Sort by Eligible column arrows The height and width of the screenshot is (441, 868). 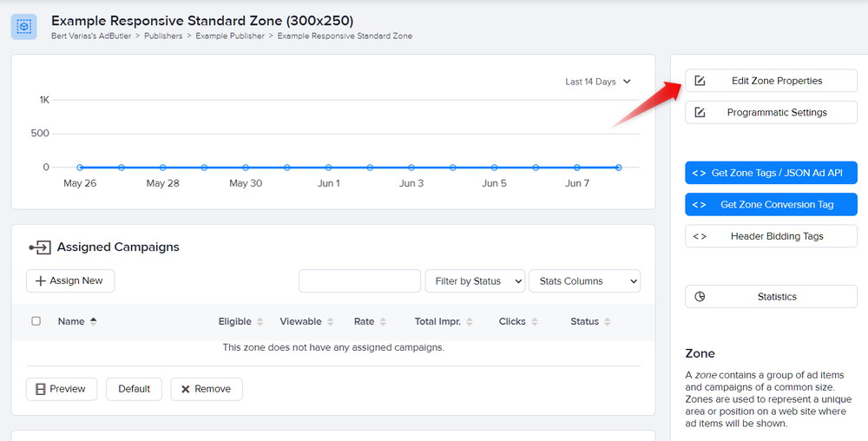(260, 321)
